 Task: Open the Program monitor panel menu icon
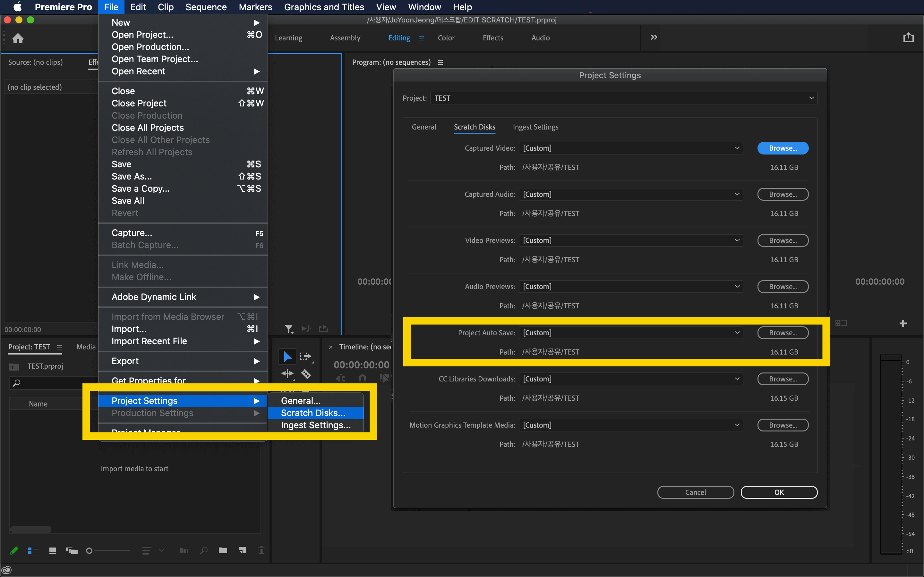point(440,62)
